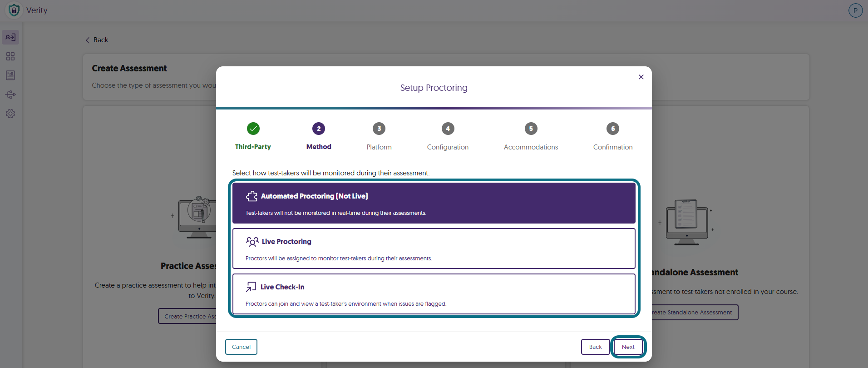Open the integrations plug sidebar icon
Image resolution: width=868 pixels, height=368 pixels.
pyautogui.click(x=10, y=94)
